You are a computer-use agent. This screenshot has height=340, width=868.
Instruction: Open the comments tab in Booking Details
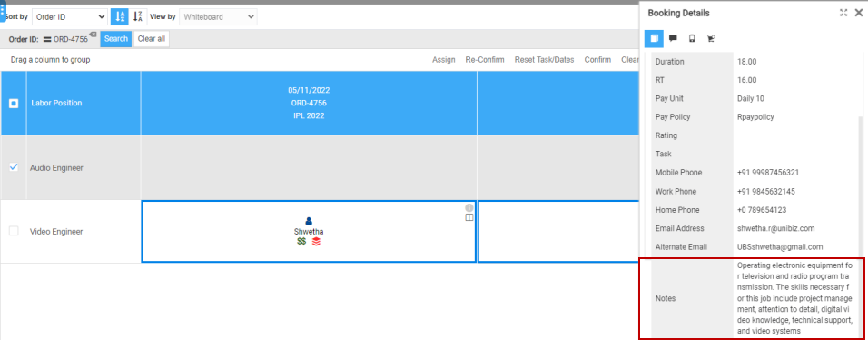673,38
